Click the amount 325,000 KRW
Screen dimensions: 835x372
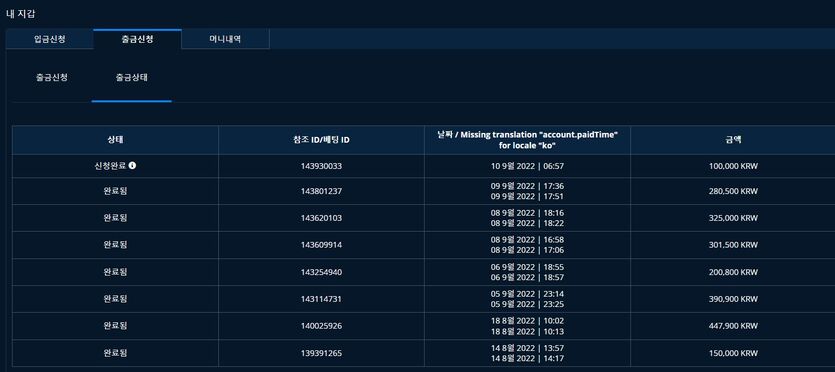[733, 218]
